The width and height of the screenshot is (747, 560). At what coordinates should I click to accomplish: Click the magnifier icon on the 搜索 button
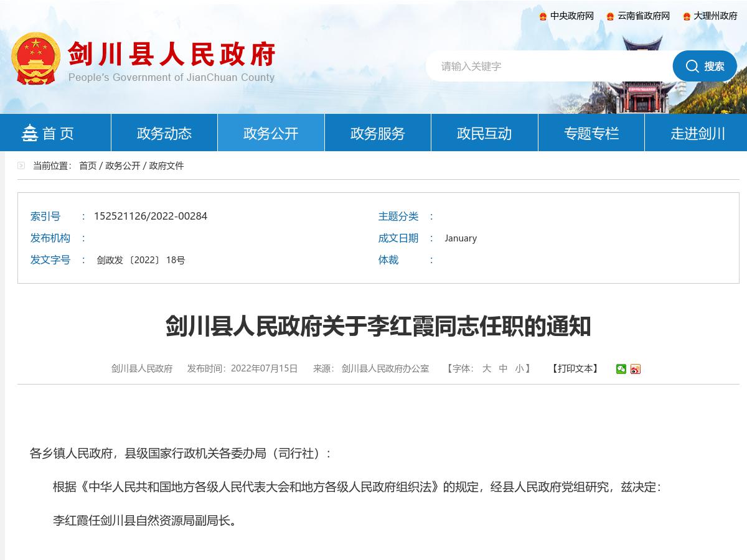692,66
